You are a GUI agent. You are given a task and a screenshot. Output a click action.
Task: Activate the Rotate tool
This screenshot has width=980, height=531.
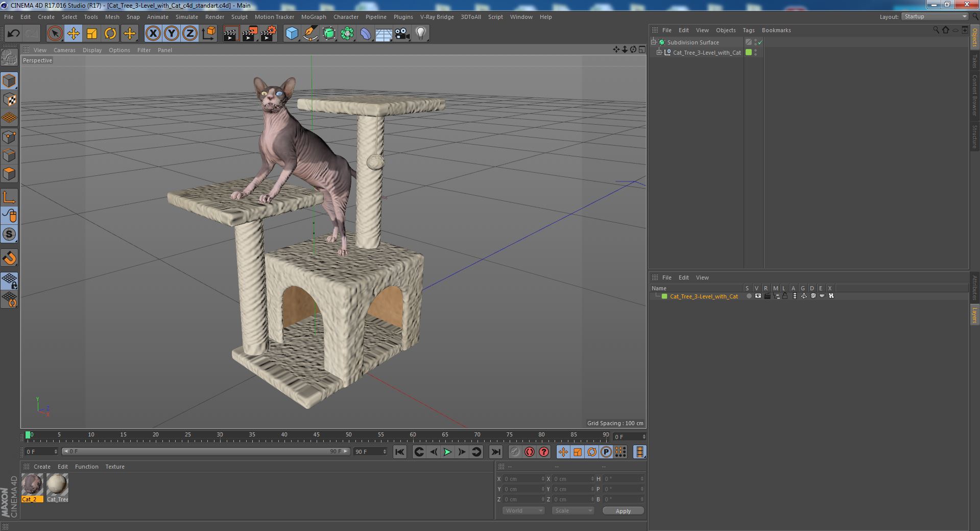(x=110, y=34)
